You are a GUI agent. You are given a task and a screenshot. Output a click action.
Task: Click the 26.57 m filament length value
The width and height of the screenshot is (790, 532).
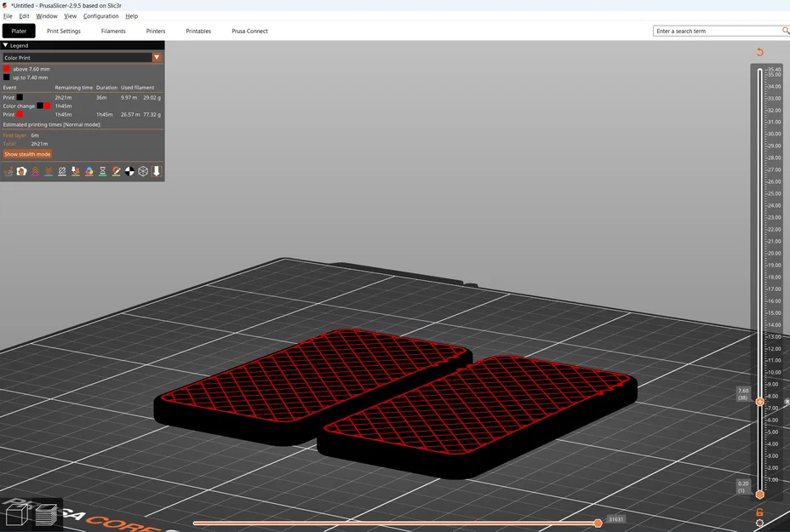(130, 114)
